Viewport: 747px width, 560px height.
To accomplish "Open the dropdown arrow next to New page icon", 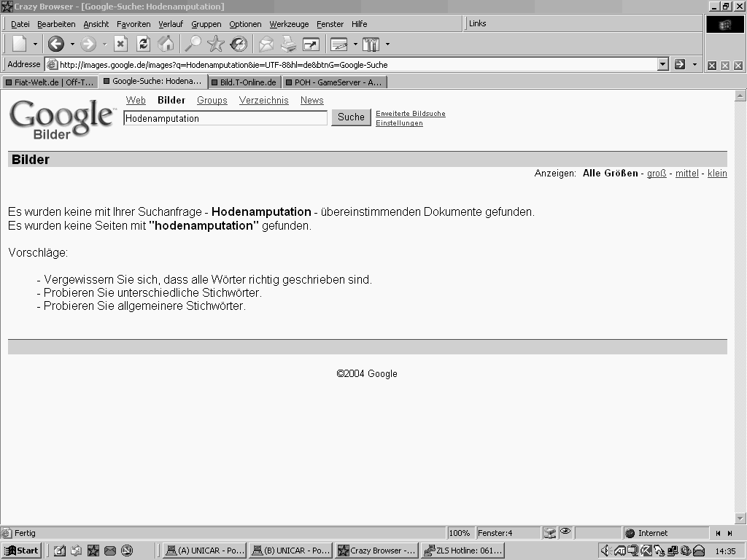I will pos(35,44).
